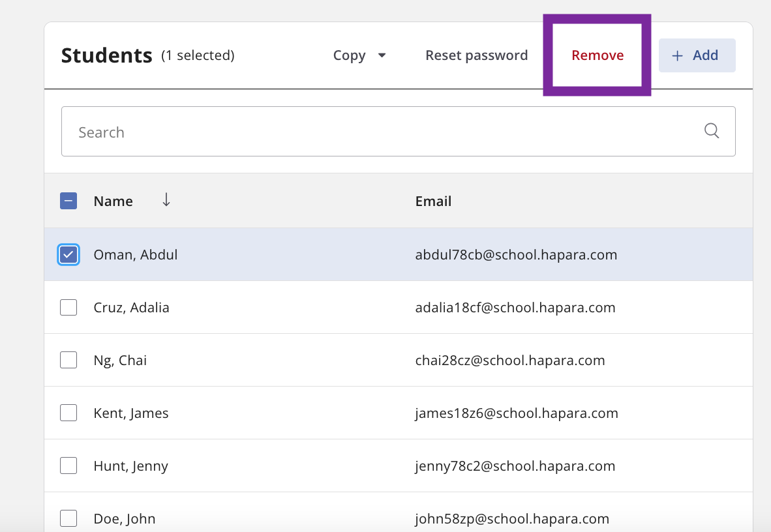This screenshot has width=771, height=532.
Task: Check the Hunt, Jenny checkbox
Action: click(x=68, y=465)
